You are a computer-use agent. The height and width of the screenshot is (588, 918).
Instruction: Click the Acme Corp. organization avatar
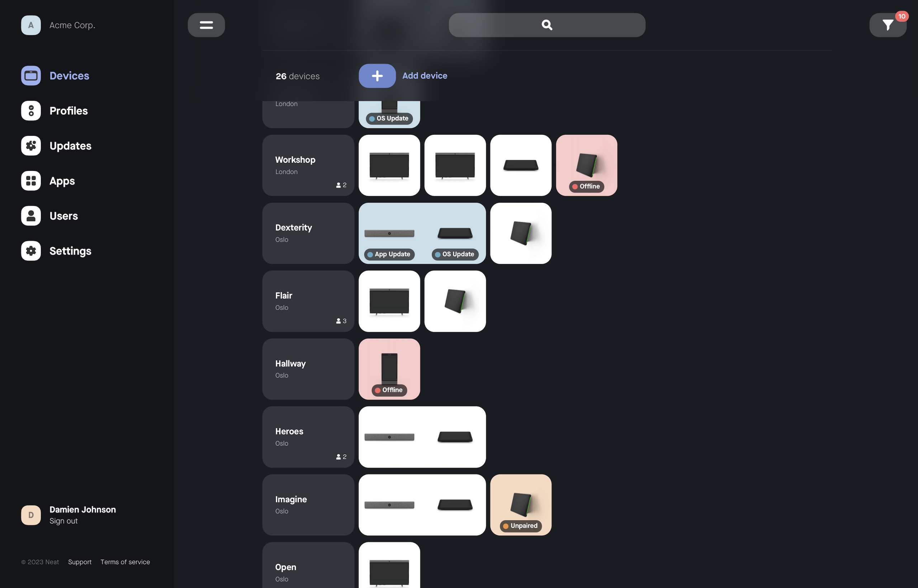pyautogui.click(x=31, y=25)
